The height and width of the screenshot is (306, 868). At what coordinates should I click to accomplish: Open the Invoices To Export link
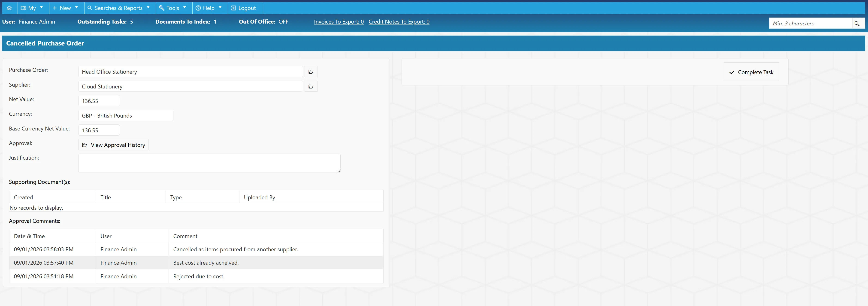point(339,22)
